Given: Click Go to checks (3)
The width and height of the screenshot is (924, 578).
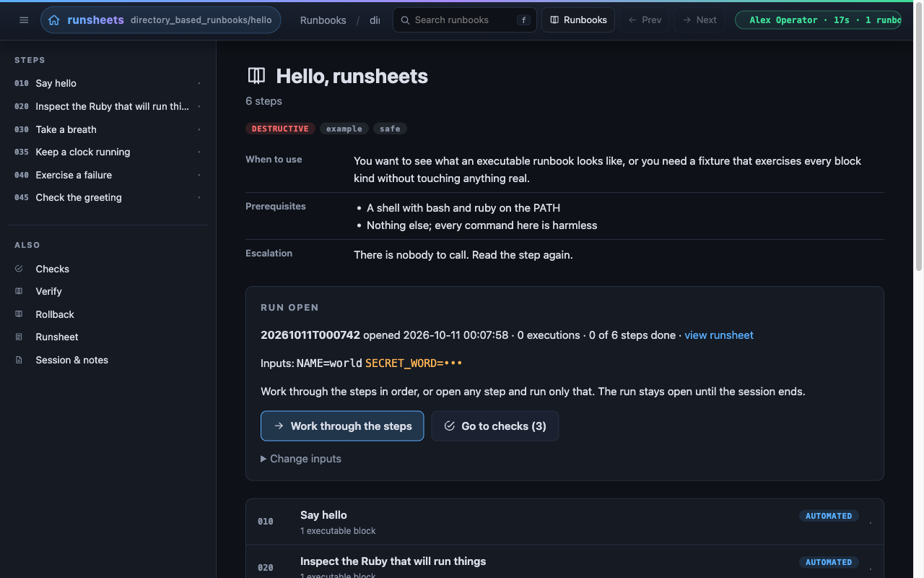Looking at the screenshot, I should point(495,426).
